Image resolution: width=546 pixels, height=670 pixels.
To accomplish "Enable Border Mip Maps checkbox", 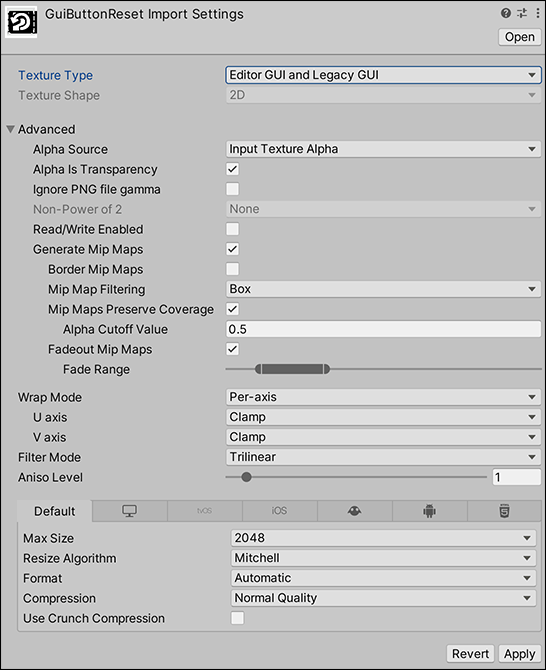I will (x=233, y=269).
